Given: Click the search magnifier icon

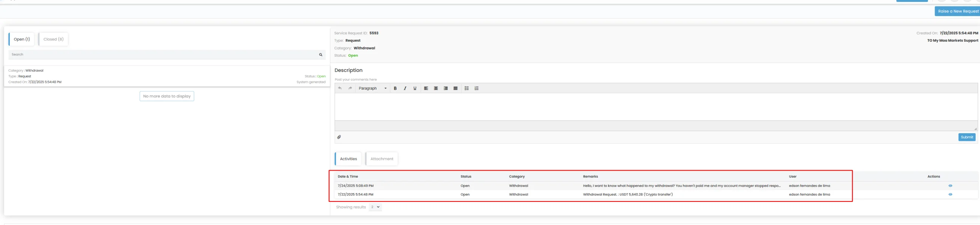Looking at the screenshot, I should (321, 55).
